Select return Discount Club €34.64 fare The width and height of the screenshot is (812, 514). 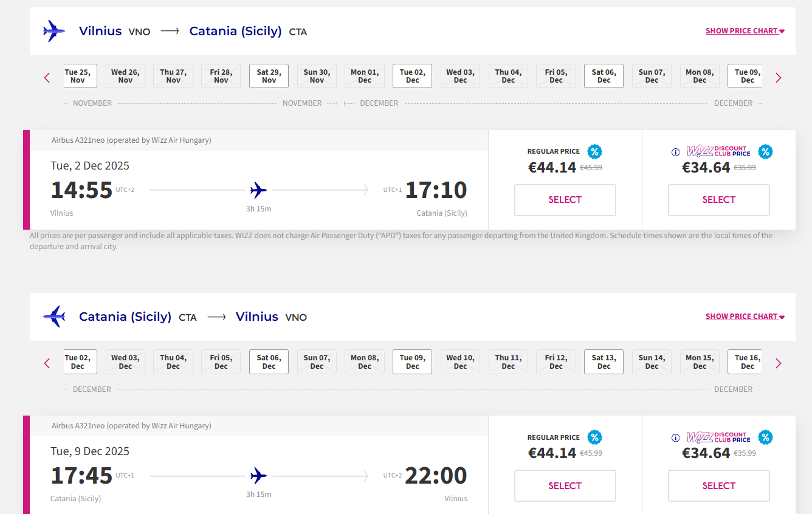(719, 485)
